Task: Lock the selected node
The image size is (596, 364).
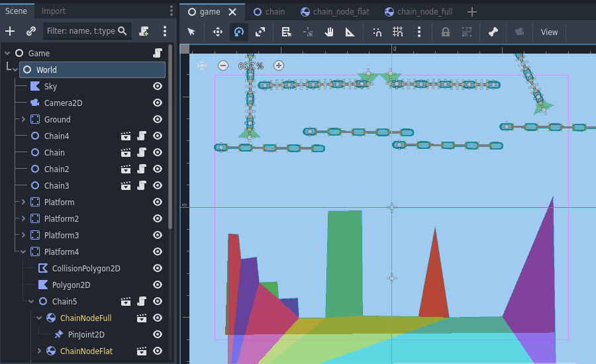Action: [x=446, y=32]
